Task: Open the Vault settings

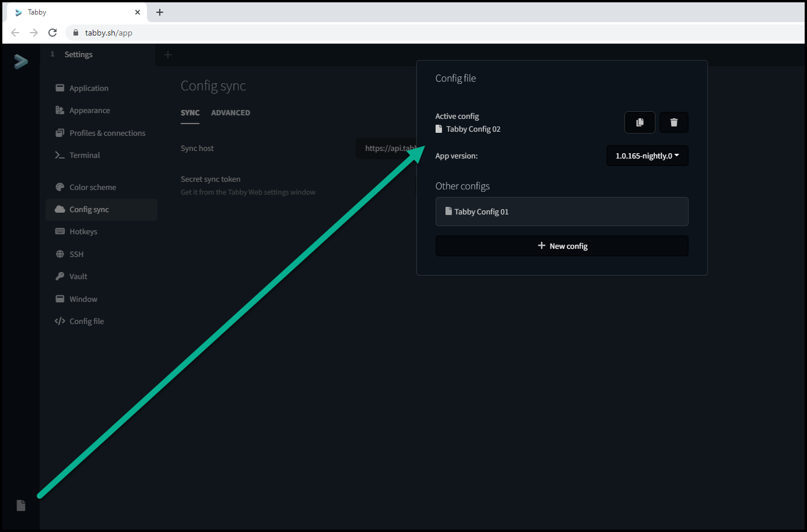Action: [78, 276]
